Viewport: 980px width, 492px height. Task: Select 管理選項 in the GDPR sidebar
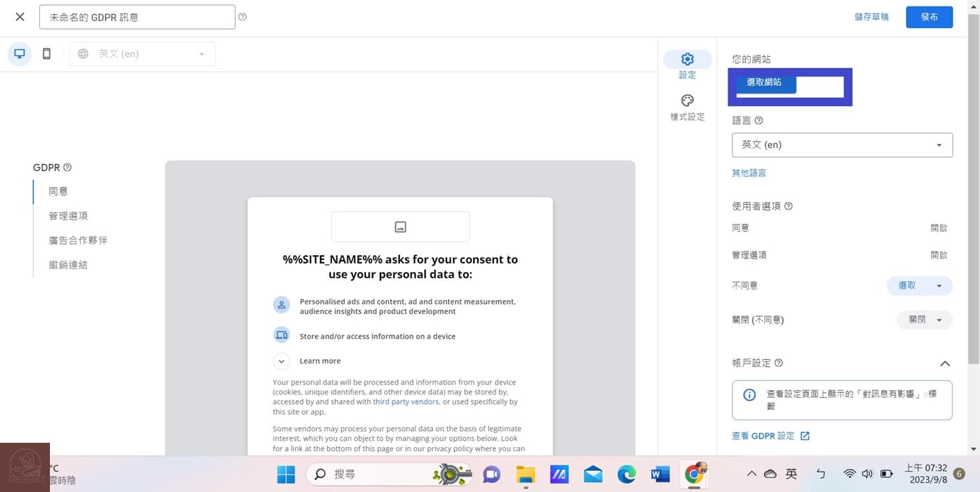[x=68, y=216]
